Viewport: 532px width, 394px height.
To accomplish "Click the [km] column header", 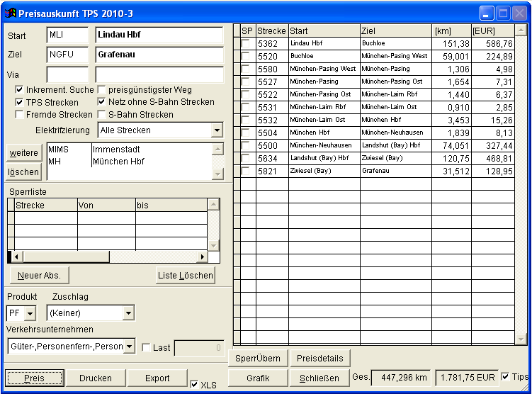I will [451, 31].
